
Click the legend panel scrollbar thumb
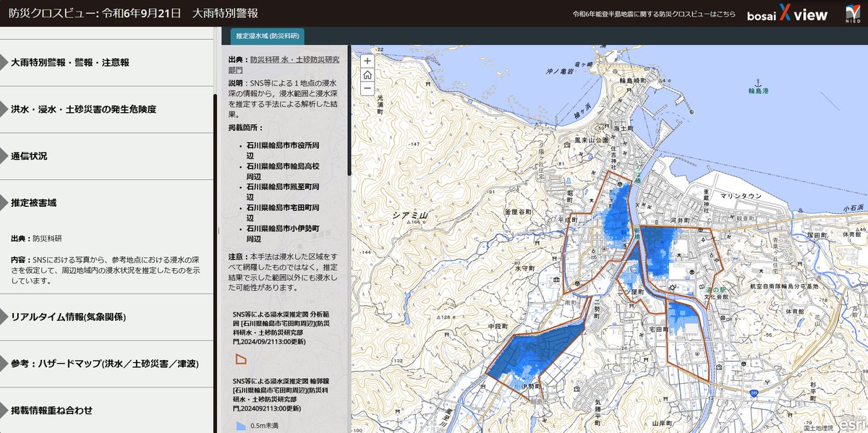[350, 110]
